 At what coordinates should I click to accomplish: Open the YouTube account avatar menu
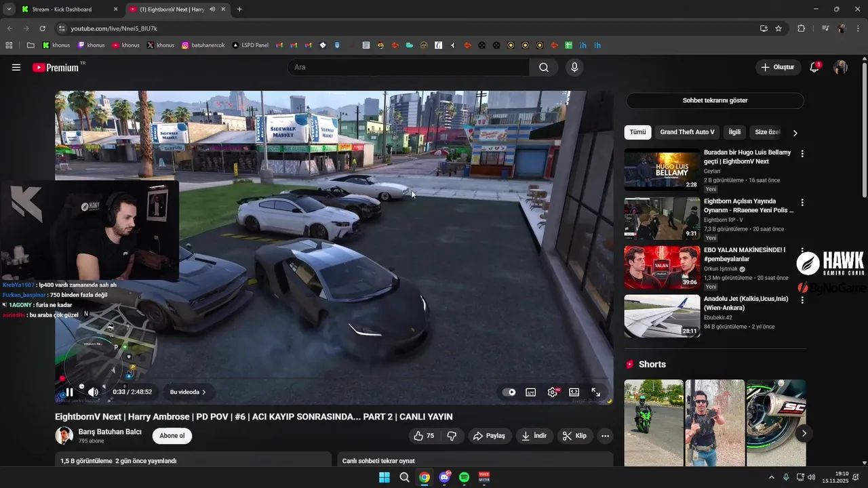coord(840,67)
